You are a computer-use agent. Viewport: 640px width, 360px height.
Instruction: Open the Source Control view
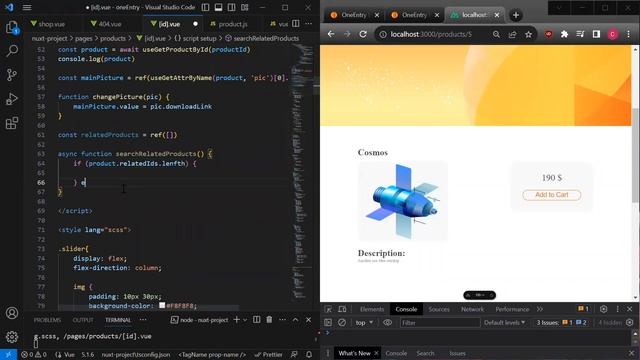(x=12, y=75)
